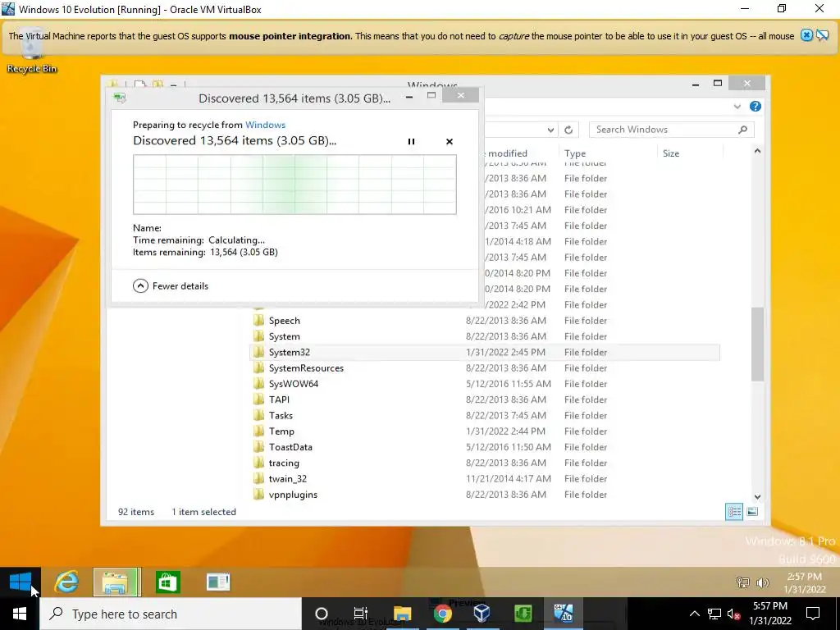840x630 pixels.
Task: Open Windows Store in guest taskbar
Action: 167,582
